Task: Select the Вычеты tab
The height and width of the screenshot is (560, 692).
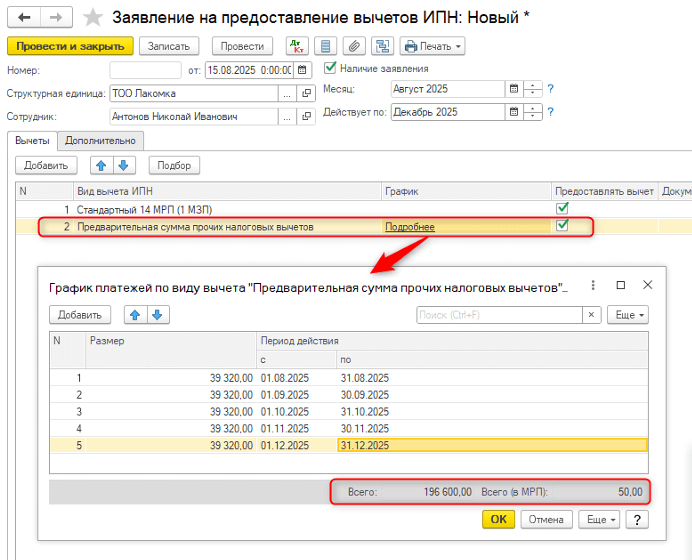Action: (31, 141)
